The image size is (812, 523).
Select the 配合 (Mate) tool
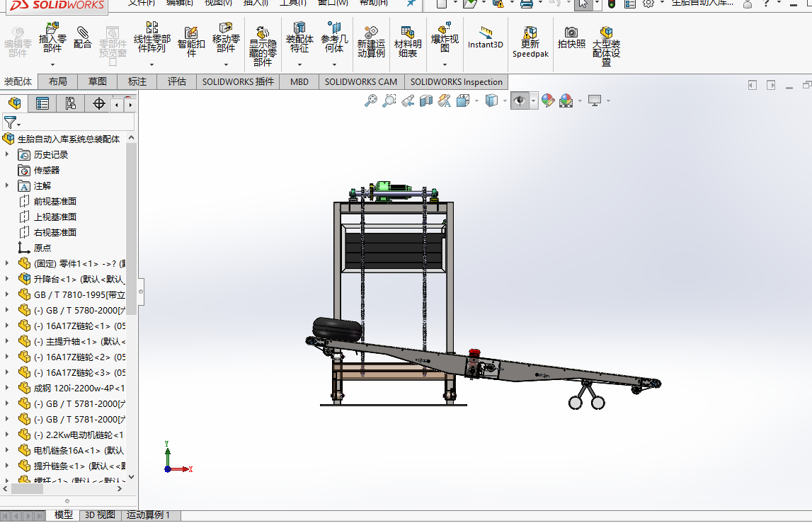pyautogui.click(x=82, y=38)
